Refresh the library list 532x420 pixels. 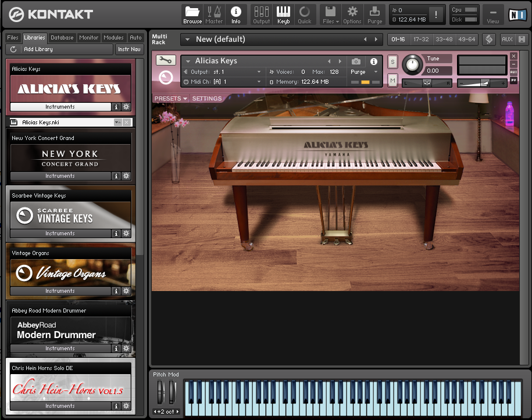[13, 49]
